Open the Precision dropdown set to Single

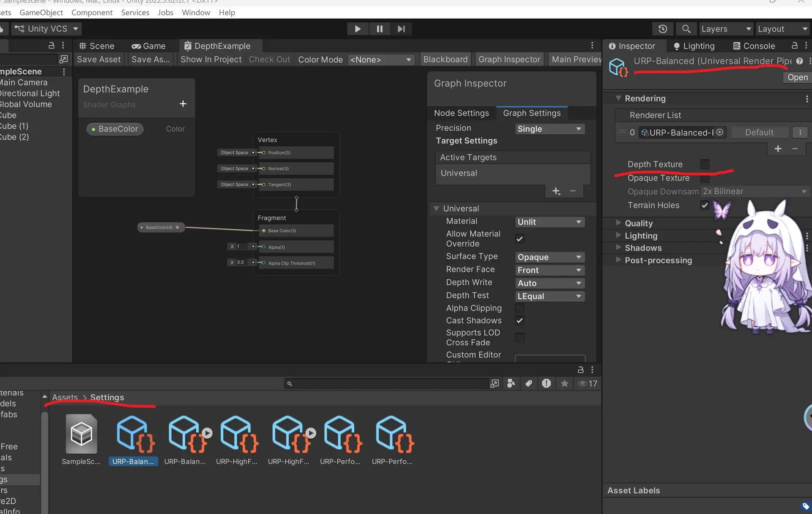550,129
